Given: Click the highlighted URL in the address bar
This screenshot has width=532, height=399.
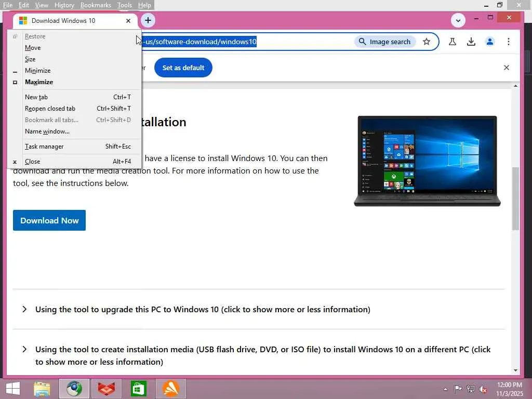Looking at the screenshot, I should tap(200, 42).
